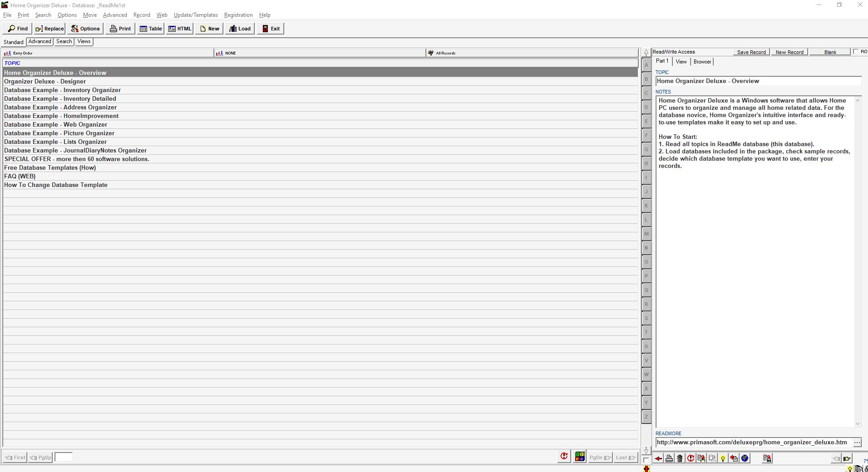This screenshot has width=868, height=472.
Task: Toggle the small checkbox below the alphabet bar
Action: point(646,460)
